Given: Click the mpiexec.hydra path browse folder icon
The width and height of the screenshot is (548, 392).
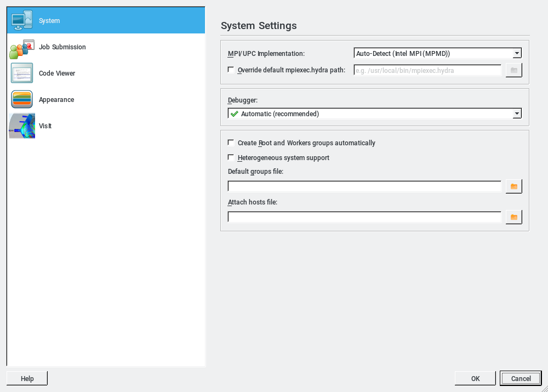Looking at the screenshot, I should click(513, 70).
